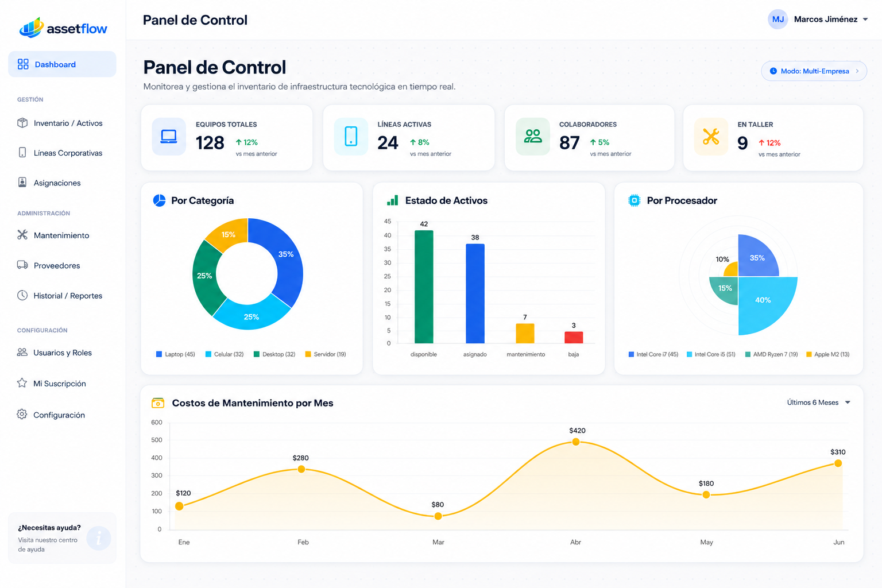Viewport: 882px width, 588px height.
Task: Click the wrench icon in En Taller card
Action: (x=711, y=137)
